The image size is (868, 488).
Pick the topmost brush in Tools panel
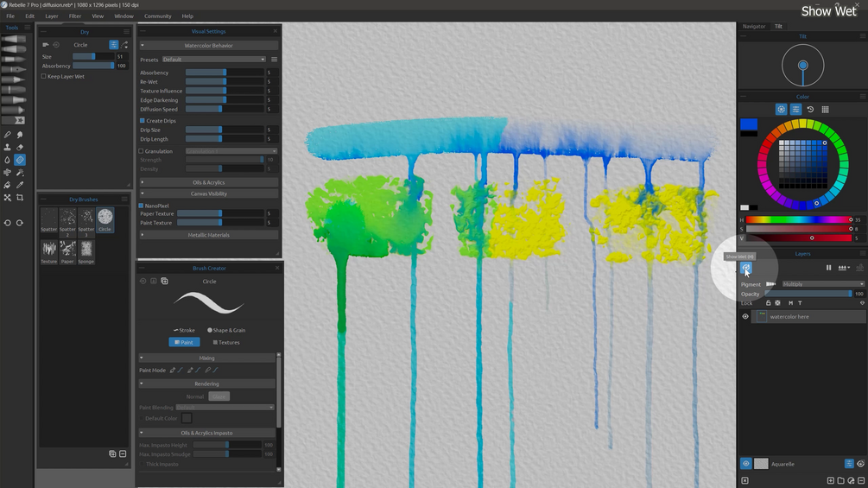(13, 39)
